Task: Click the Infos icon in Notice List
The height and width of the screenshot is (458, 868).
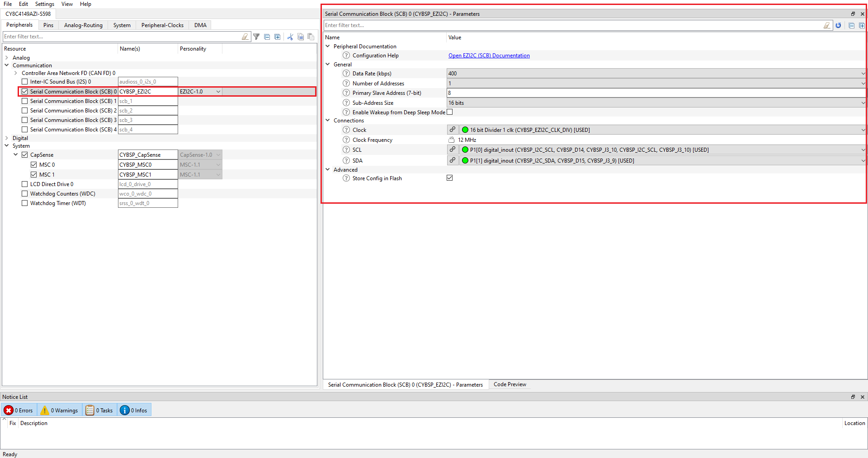Action: coord(125,410)
